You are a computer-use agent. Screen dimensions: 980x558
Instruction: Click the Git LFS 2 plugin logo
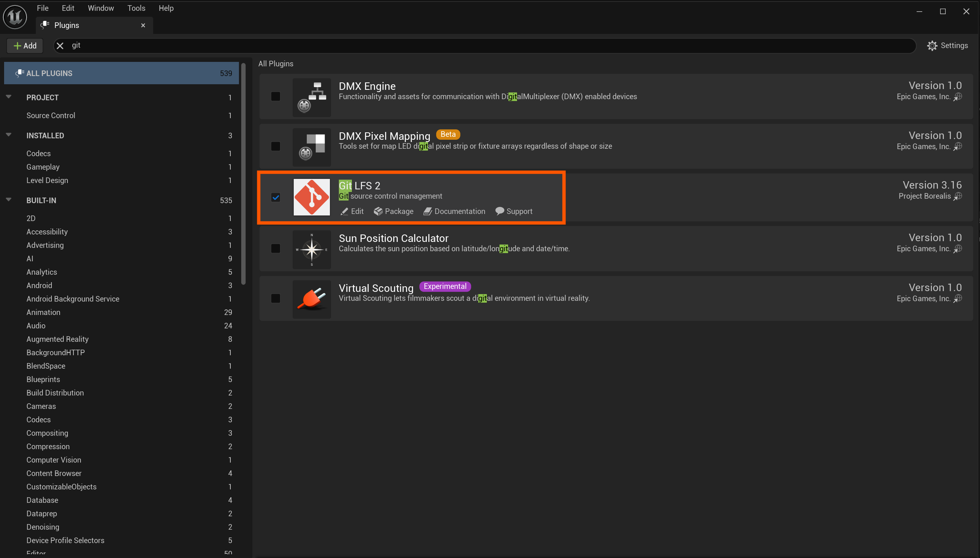(312, 197)
